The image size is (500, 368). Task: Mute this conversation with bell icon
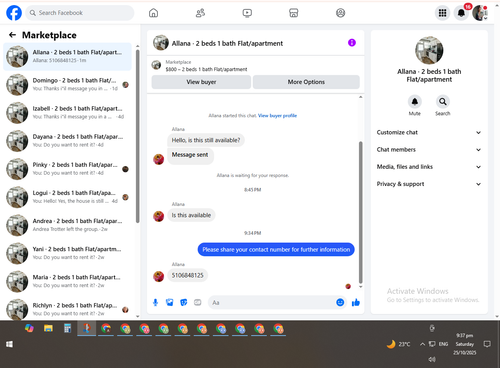pyautogui.click(x=415, y=101)
